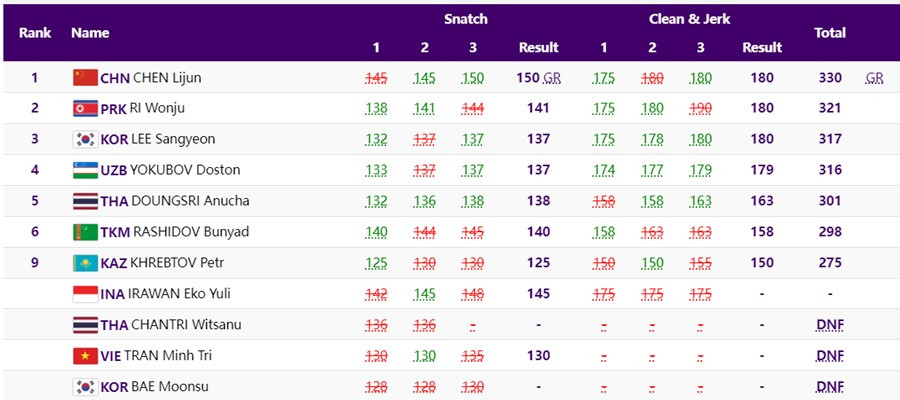Click the Rank column header
This screenshot has height=400, width=900.
[35, 33]
